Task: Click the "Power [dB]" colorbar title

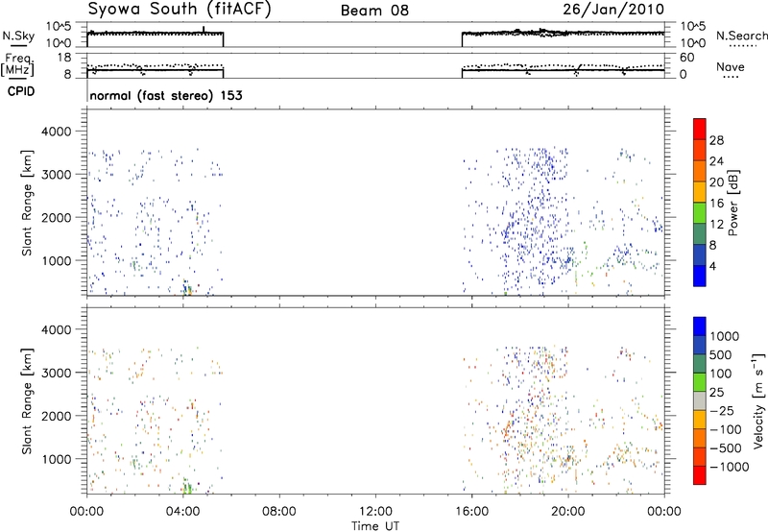Action: click(x=733, y=203)
